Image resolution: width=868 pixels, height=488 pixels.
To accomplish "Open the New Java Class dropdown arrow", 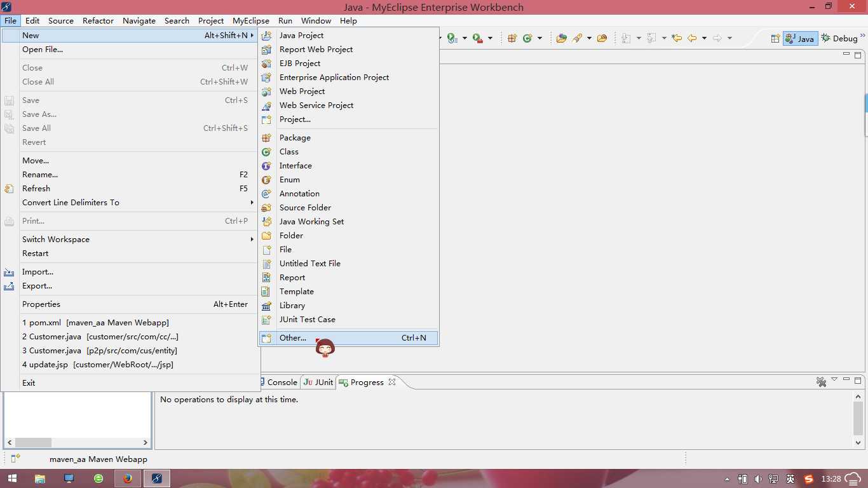I will pos(540,38).
